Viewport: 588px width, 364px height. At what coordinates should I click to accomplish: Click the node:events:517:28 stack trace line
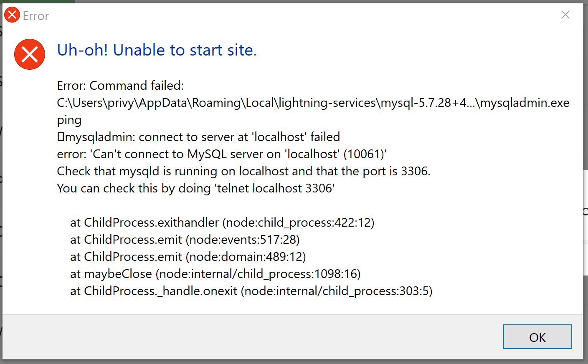[x=185, y=240]
